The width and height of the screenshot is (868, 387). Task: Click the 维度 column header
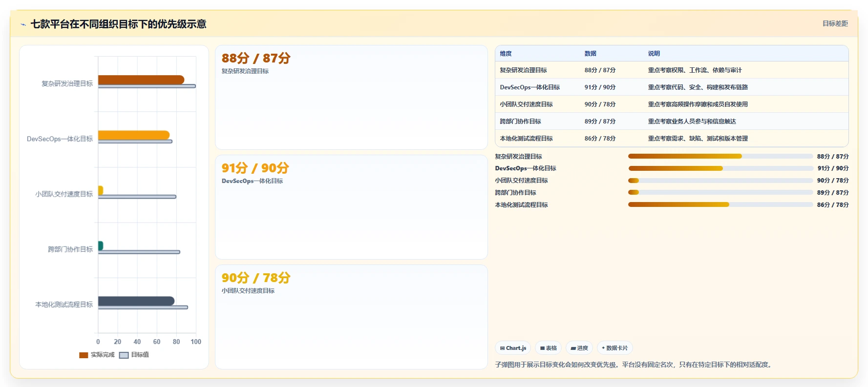click(506, 54)
